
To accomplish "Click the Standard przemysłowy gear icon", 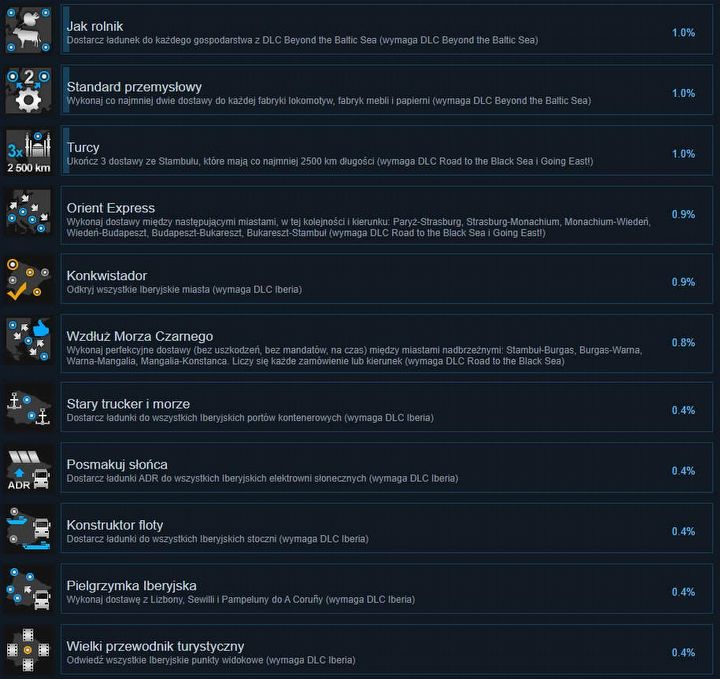I will click(28, 90).
